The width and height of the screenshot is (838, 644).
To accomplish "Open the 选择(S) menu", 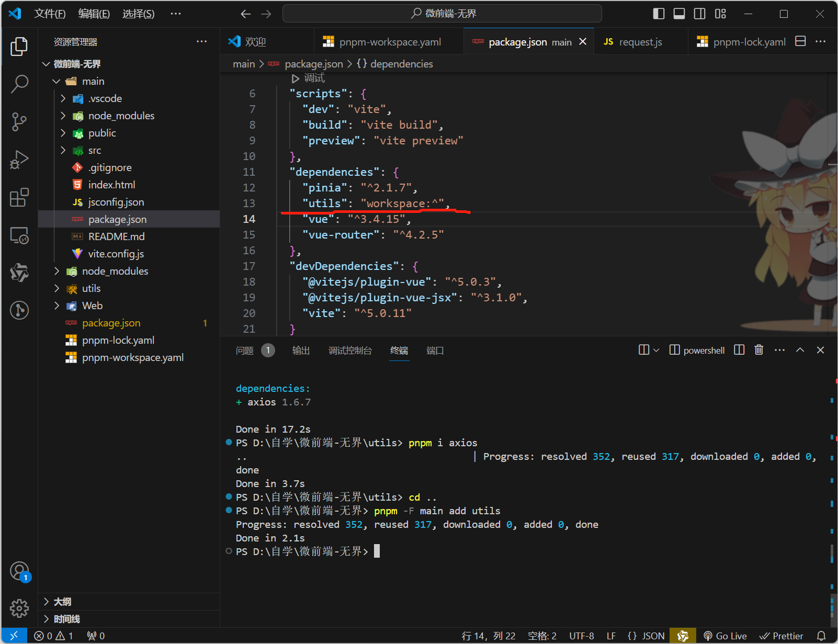I will (139, 14).
